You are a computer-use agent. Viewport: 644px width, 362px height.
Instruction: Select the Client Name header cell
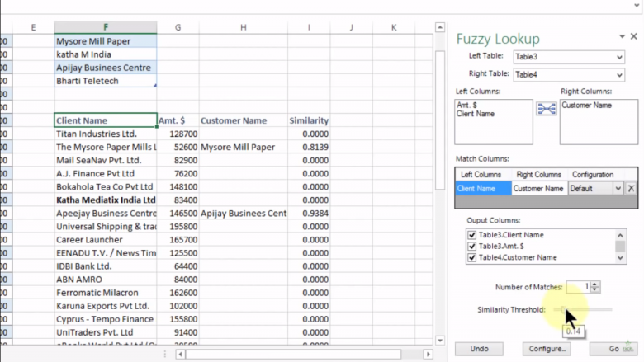pyautogui.click(x=106, y=120)
